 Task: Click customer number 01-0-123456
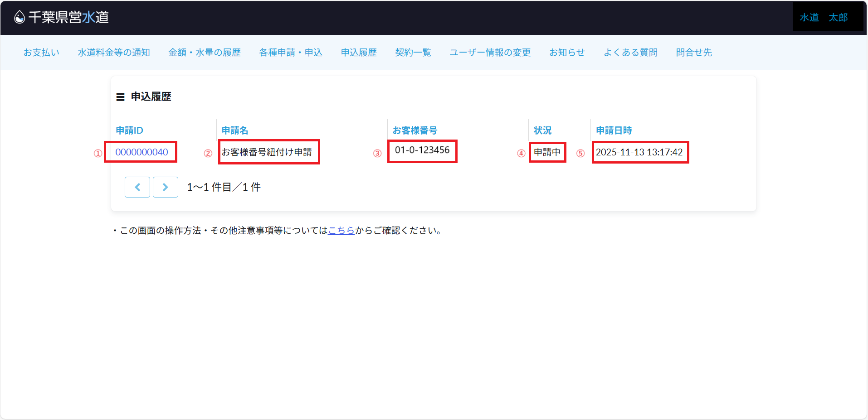pyautogui.click(x=422, y=150)
